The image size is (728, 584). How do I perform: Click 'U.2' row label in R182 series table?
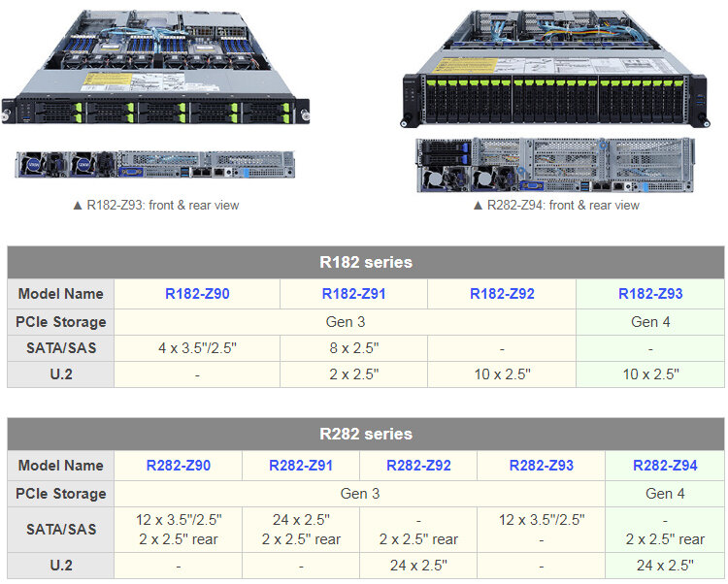61,373
